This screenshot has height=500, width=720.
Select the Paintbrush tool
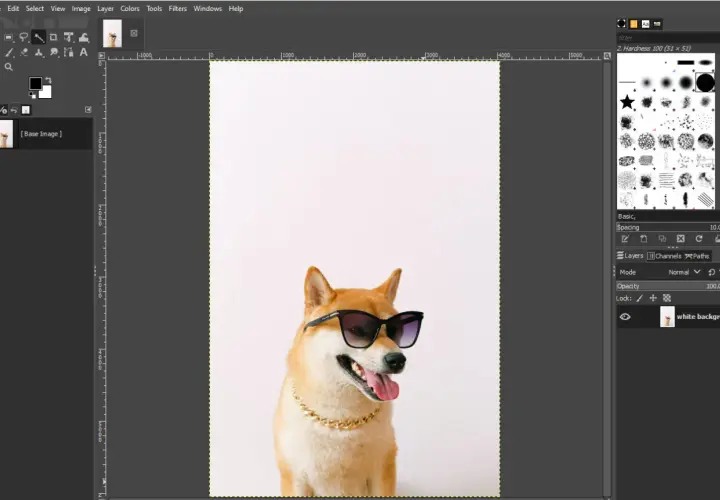point(8,52)
